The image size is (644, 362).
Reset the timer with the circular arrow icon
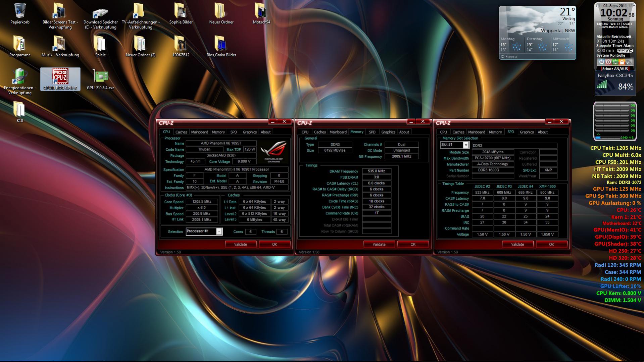(x=631, y=51)
